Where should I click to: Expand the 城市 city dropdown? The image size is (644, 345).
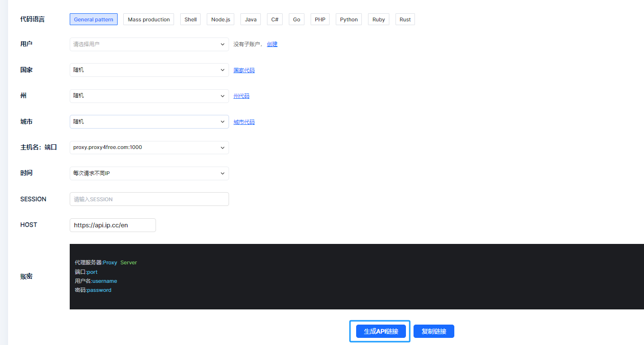(x=149, y=121)
